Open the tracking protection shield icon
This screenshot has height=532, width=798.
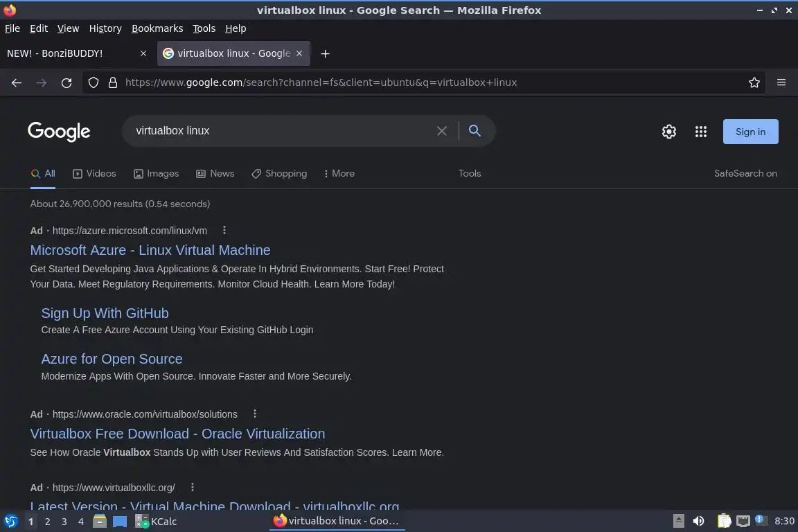pyautogui.click(x=93, y=82)
